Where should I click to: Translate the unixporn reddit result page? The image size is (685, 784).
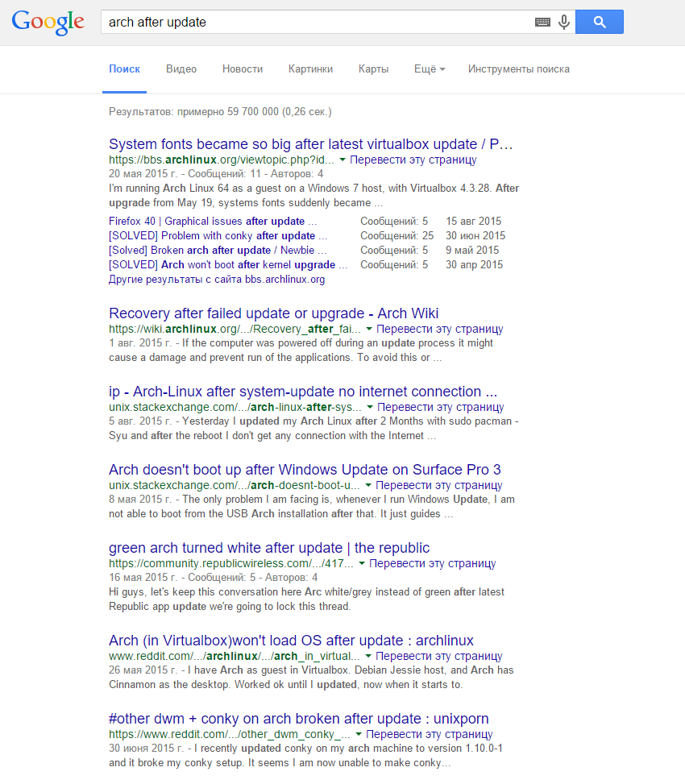pos(430,734)
